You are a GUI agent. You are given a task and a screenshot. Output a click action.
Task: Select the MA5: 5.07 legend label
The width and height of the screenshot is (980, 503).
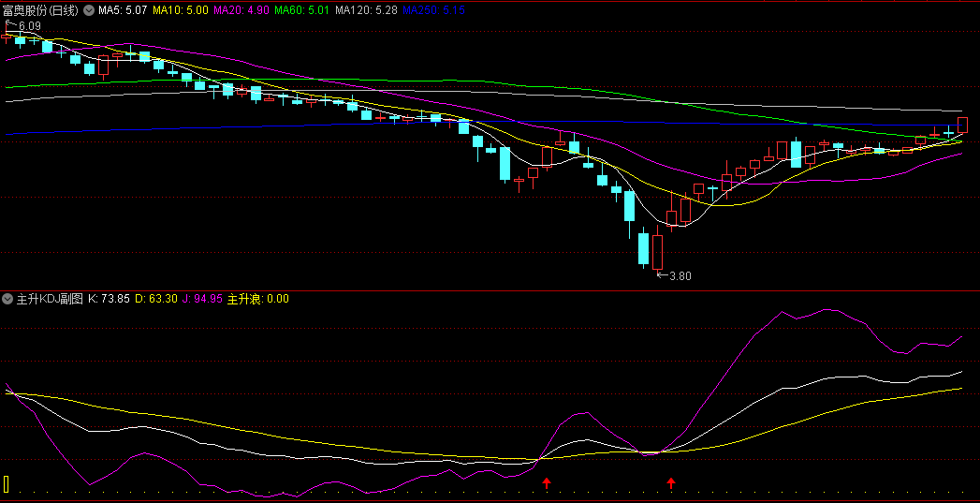(x=123, y=10)
